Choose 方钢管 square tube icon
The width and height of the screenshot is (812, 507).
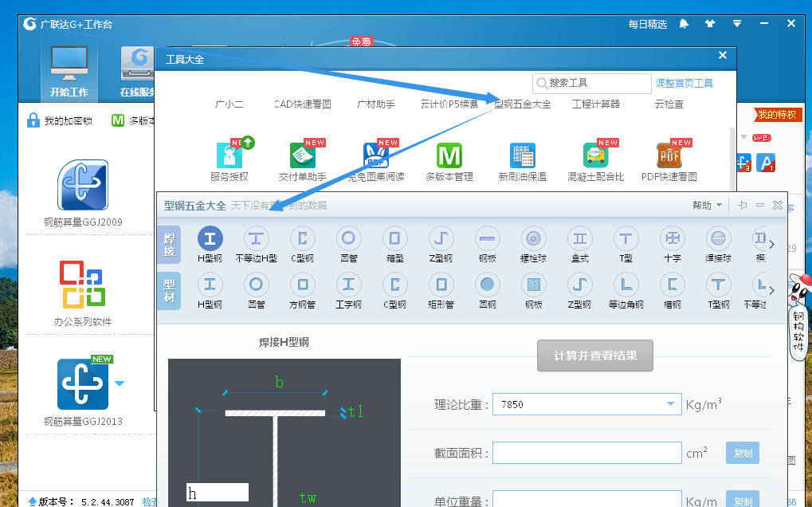coord(303,285)
